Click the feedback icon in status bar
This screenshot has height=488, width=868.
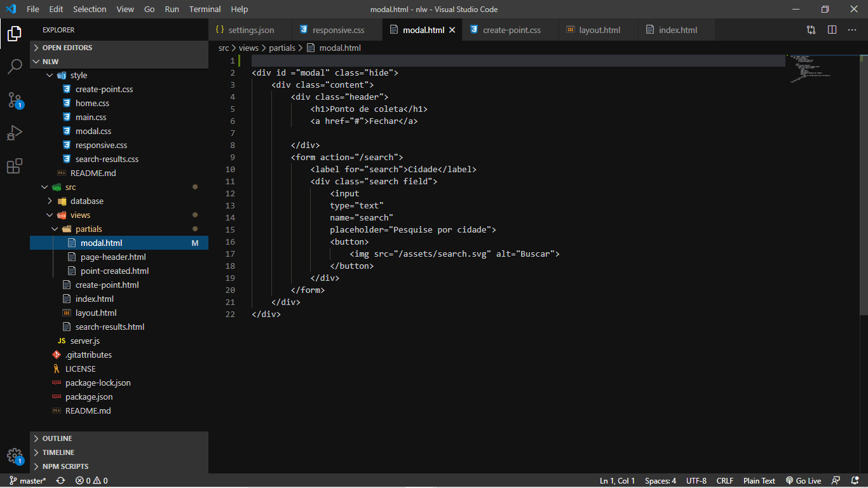(x=836, y=481)
